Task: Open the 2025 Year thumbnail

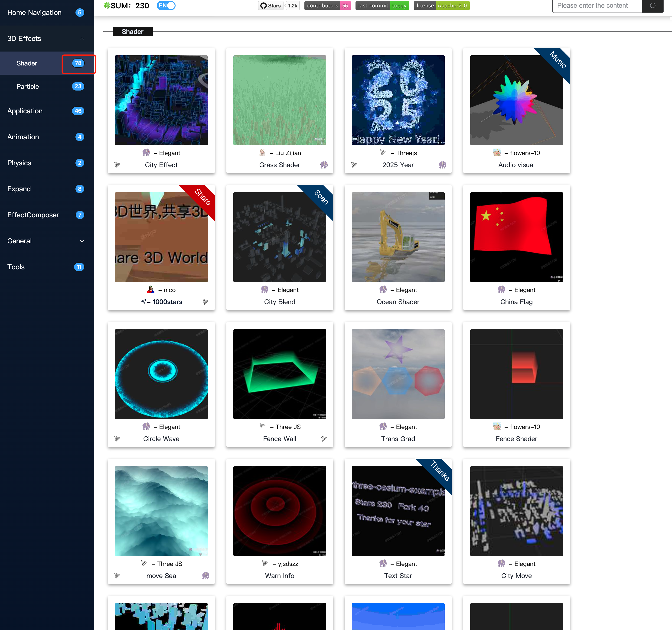Action: (x=398, y=100)
